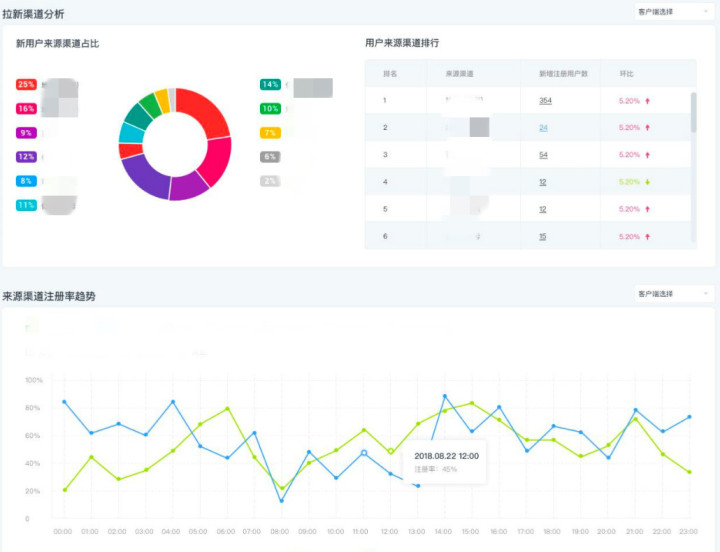Image resolution: width=720 pixels, height=552 pixels.
Task: Click the gray 6% legend badge
Action: 270,157
